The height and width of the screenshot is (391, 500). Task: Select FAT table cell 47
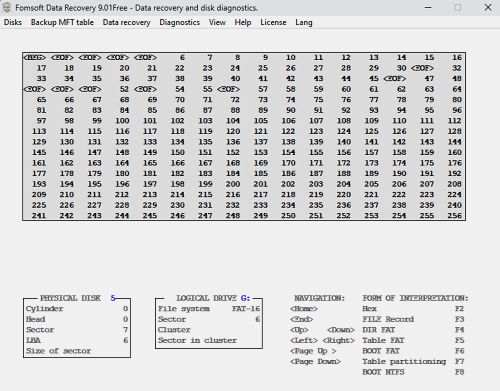click(x=429, y=79)
